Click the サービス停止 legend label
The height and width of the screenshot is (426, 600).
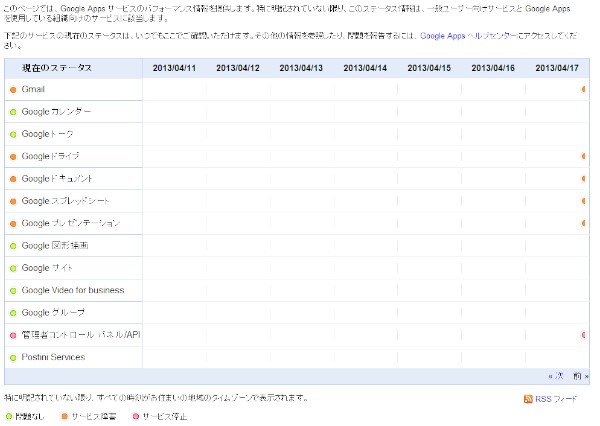coord(165,416)
